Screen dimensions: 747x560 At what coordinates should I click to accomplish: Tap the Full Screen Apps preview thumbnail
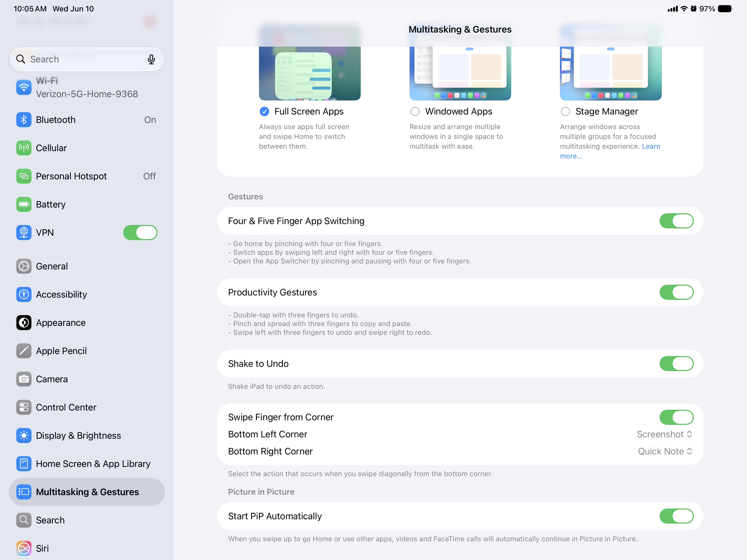pyautogui.click(x=310, y=73)
